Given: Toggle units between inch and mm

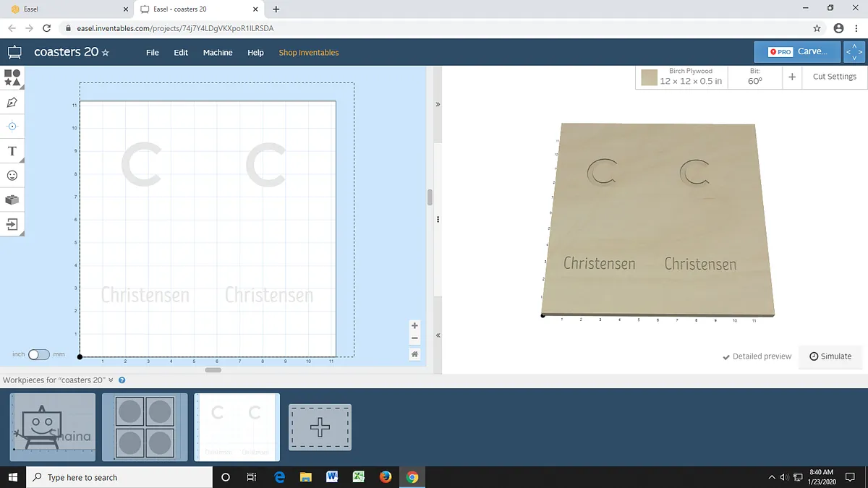Looking at the screenshot, I should point(39,354).
